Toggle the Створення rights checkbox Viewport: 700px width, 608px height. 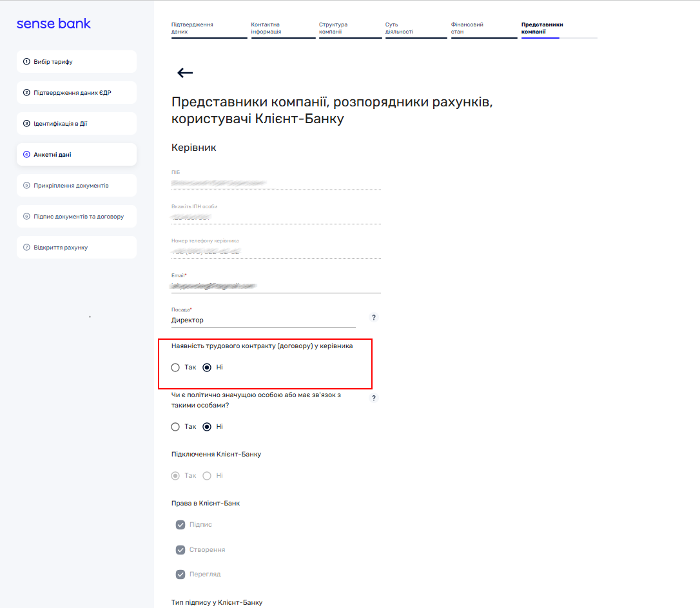click(180, 549)
